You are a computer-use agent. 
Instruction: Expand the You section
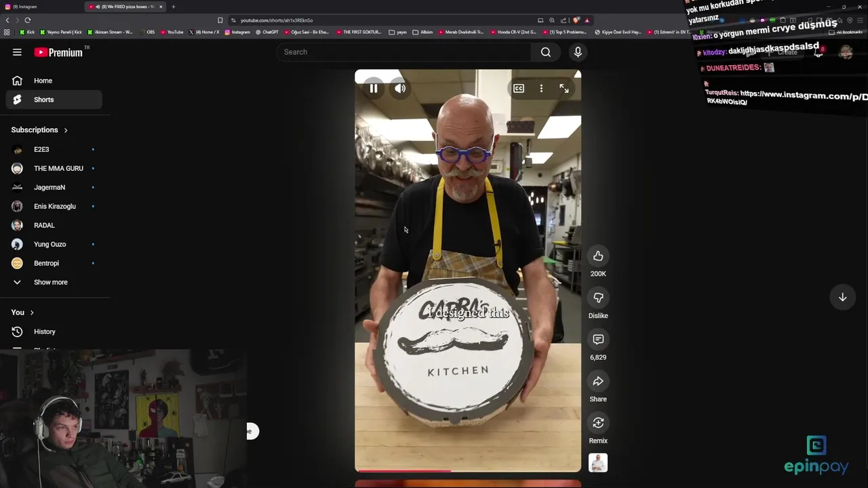tap(22, 312)
